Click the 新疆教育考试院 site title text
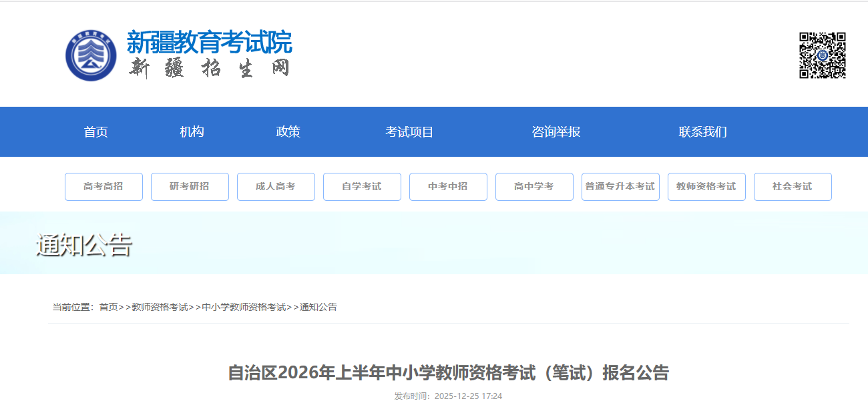 (209, 43)
